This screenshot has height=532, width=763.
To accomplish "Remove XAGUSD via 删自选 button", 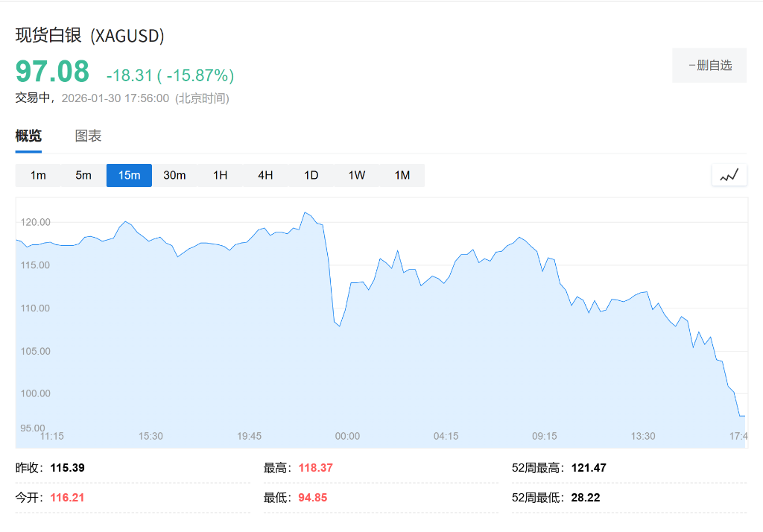I will coord(709,66).
